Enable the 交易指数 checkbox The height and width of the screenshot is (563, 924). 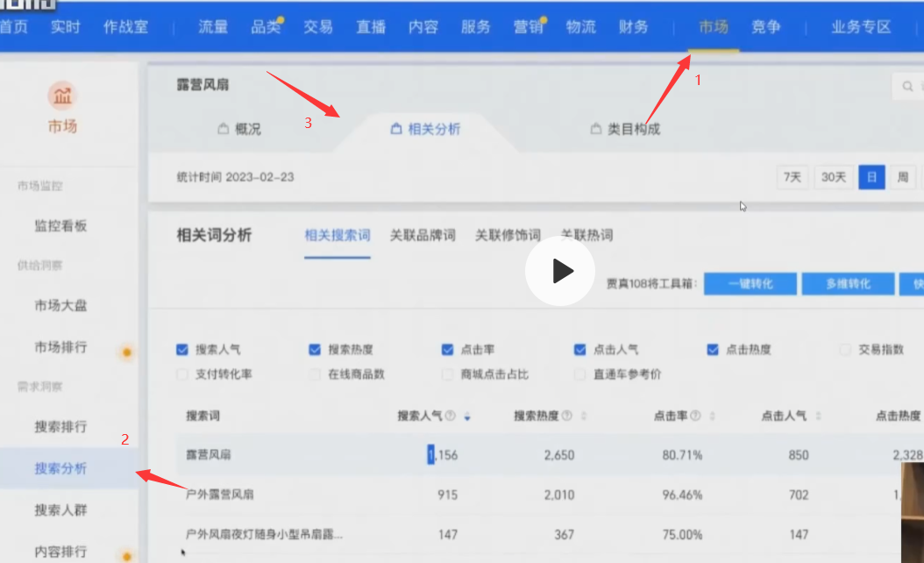(845, 349)
